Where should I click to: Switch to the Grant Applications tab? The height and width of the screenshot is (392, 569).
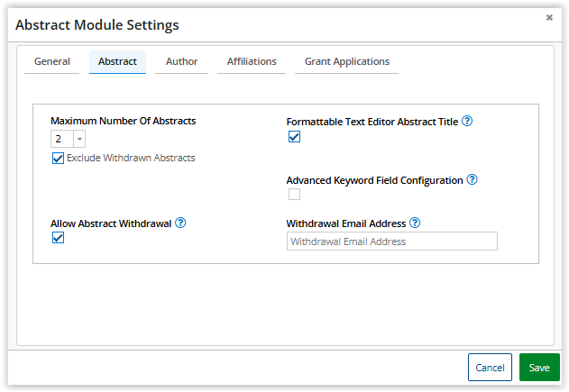[x=347, y=62]
